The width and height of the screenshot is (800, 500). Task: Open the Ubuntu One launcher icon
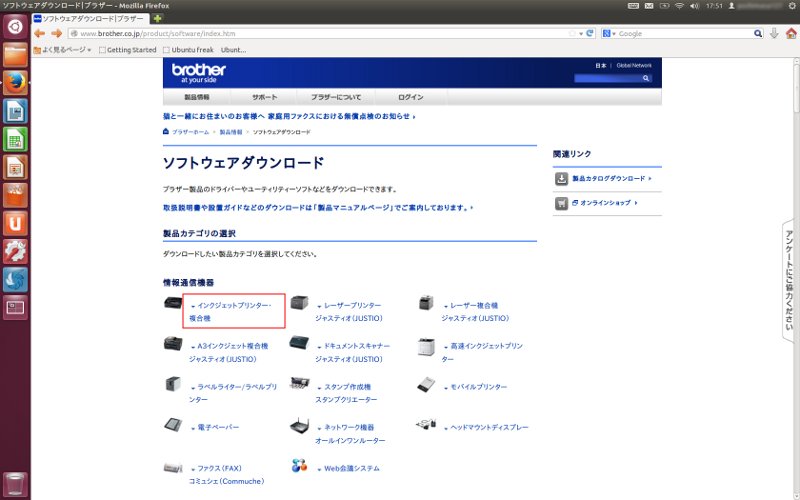coord(15,223)
